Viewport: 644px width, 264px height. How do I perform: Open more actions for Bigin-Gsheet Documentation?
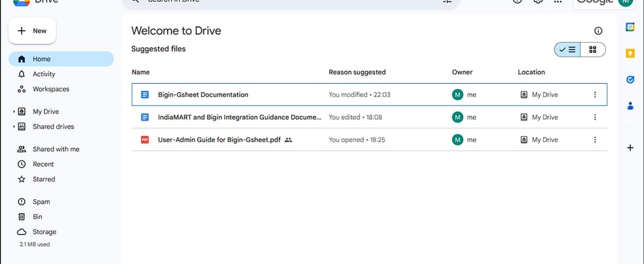(595, 94)
